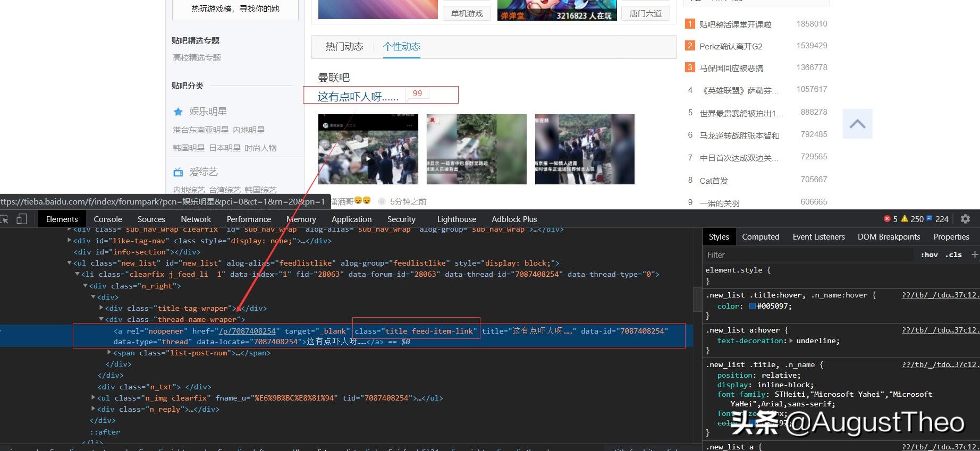Screen dimensions: 980x451
Task: Collapse the thread-name-wraper div node
Action: 101,319
